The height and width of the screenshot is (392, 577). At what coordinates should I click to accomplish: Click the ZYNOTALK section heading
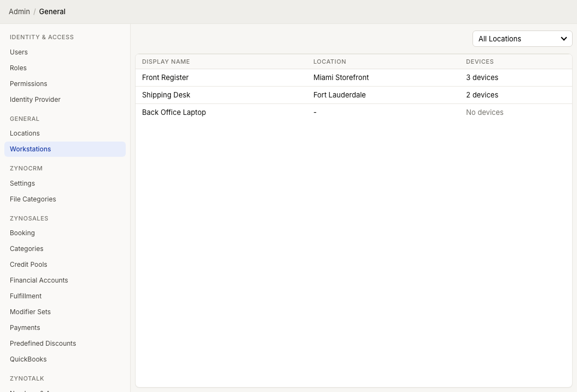pos(27,378)
